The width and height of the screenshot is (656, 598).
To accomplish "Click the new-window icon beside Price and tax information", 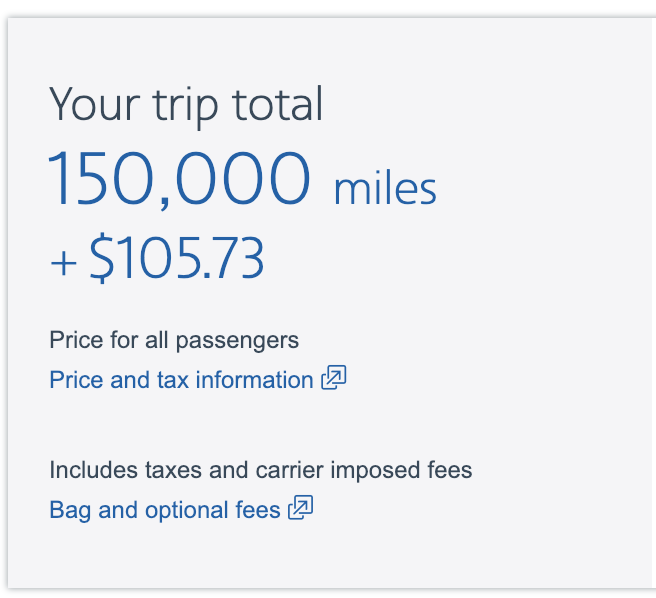I will coord(334,377).
